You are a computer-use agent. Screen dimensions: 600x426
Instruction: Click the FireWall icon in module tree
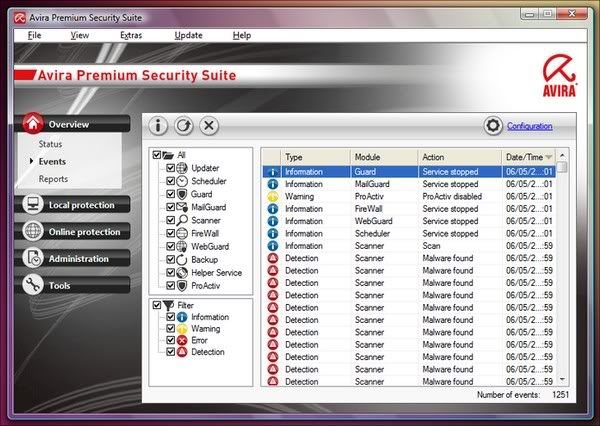coord(182,233)
